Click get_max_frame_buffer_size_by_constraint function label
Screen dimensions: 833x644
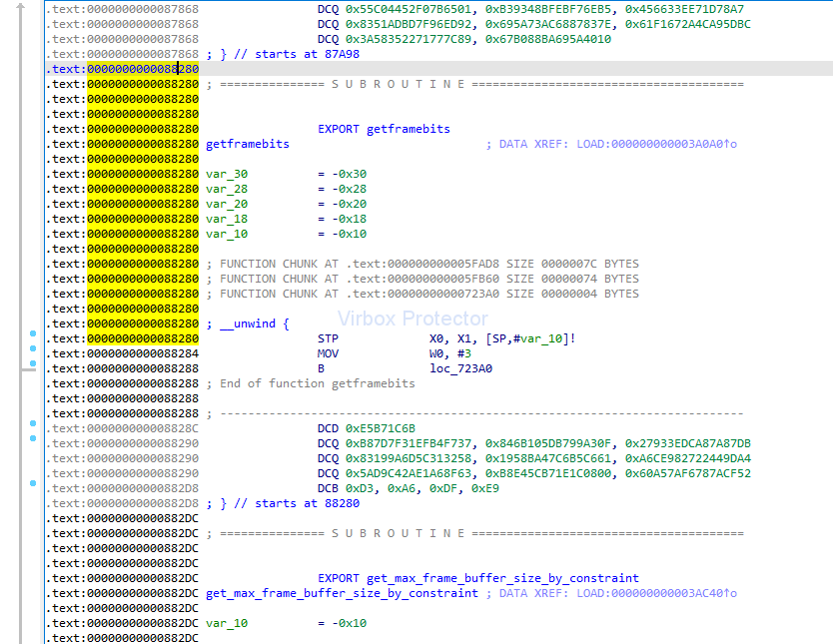coord(343,593)
